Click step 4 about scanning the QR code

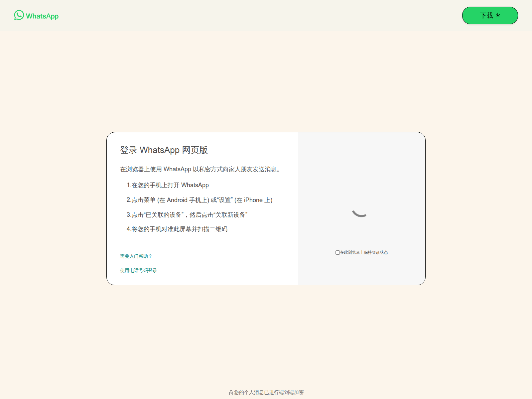click(178, 229)
